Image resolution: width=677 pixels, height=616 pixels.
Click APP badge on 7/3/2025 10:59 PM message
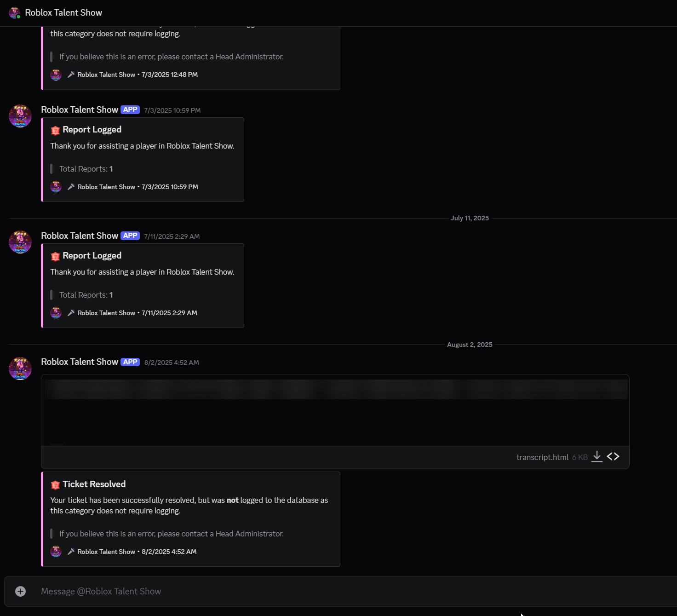pos(130,109)
